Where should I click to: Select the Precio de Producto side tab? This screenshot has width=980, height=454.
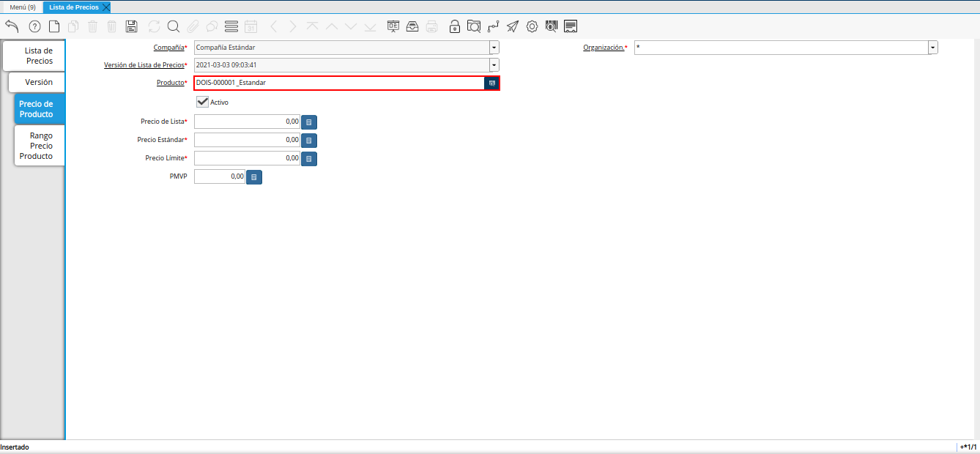(40, 109)
